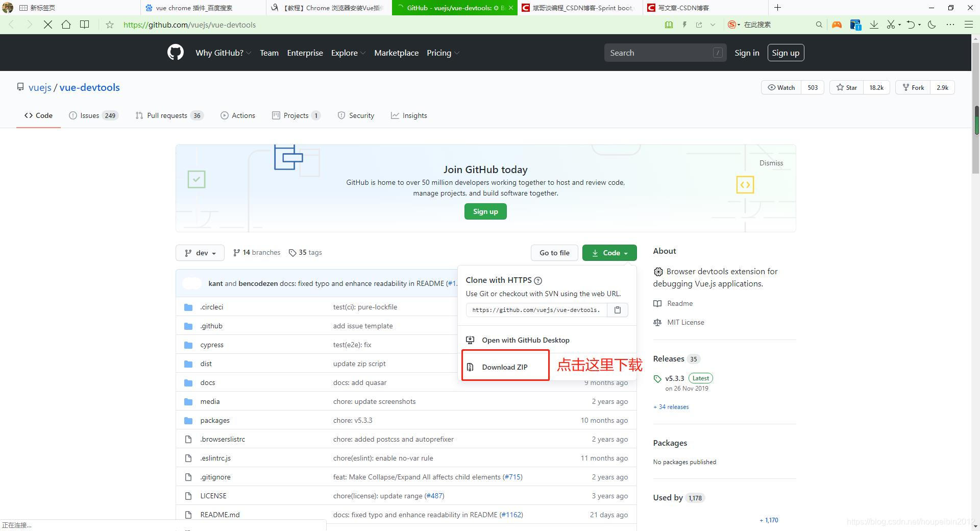Viewport: 980px width, 531px height.
Task: Click the tags icon showing 35 tags
Action: click(292, 253)
